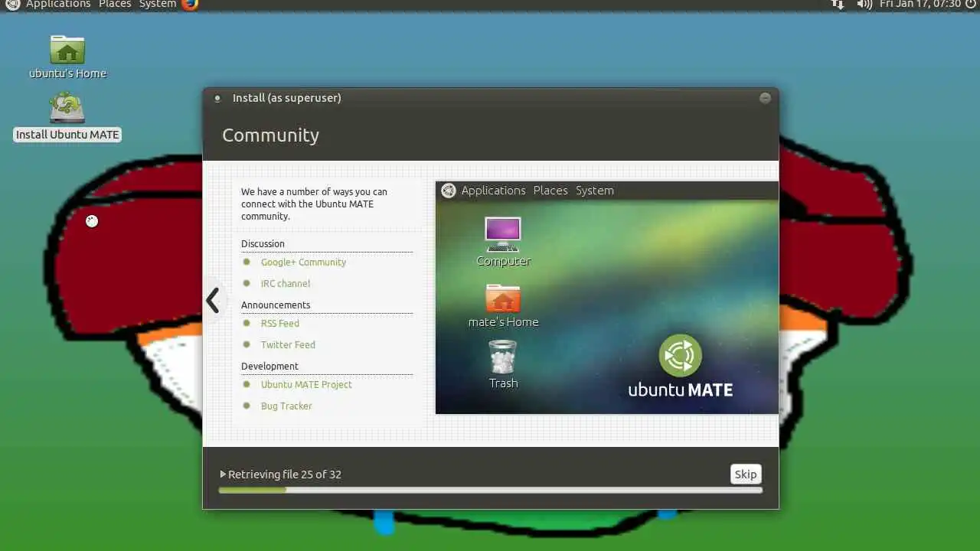The image size is (980, 551).
Task: Open the network connections indicator
Action: pos(838,4)
